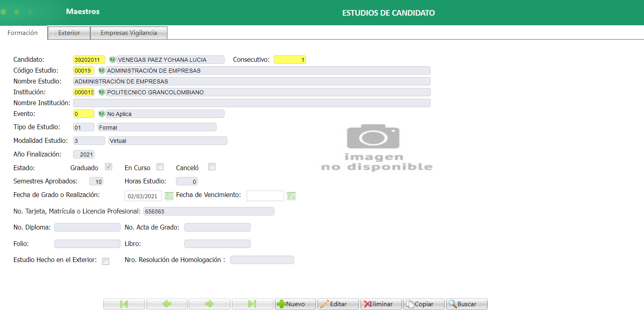Open the Candidato lookup help icon

tap(112, 59)
